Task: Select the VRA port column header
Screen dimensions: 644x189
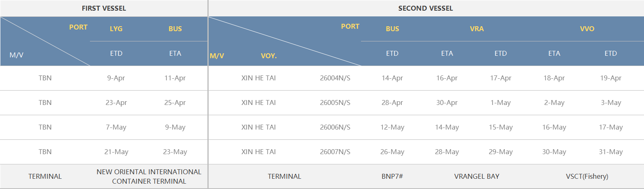Action: 477,29
